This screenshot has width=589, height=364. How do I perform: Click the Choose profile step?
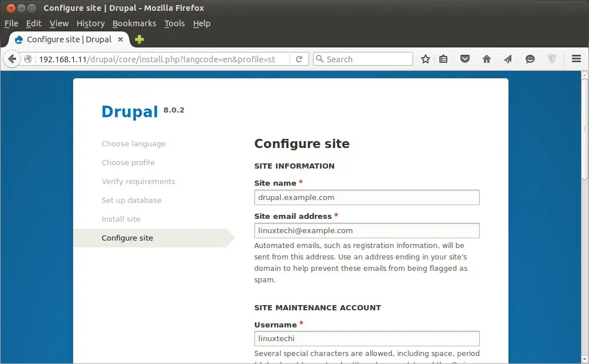click(x=128, y=163)
